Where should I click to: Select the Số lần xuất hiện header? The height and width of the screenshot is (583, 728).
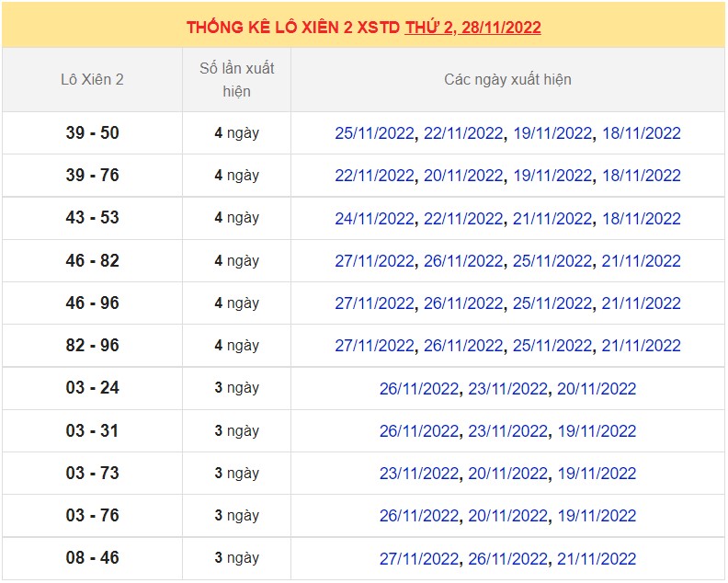point(237,79)
